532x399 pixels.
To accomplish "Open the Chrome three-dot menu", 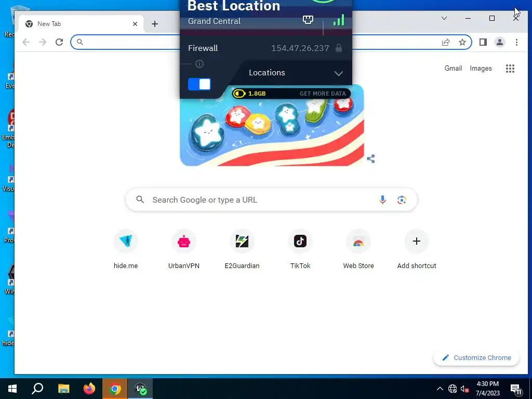I will tap(516, 42).
